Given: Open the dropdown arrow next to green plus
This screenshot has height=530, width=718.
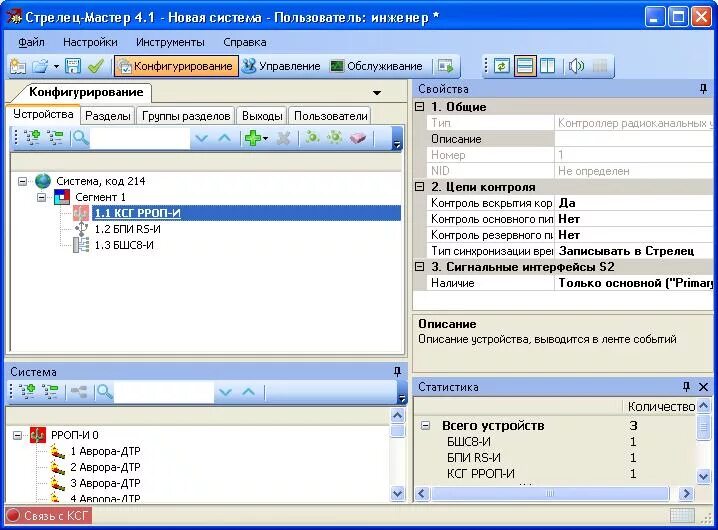Looking at the screenshot, I should point(266,138).
